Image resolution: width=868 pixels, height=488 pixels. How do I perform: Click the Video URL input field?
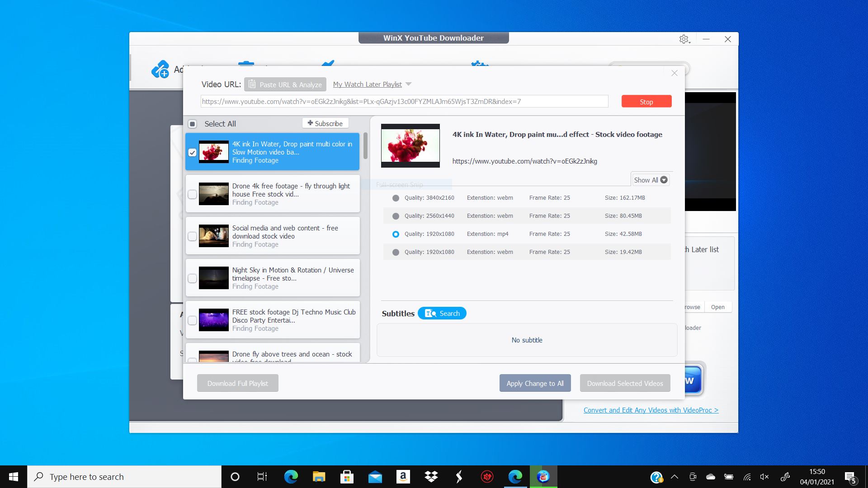tap(404, 101)
